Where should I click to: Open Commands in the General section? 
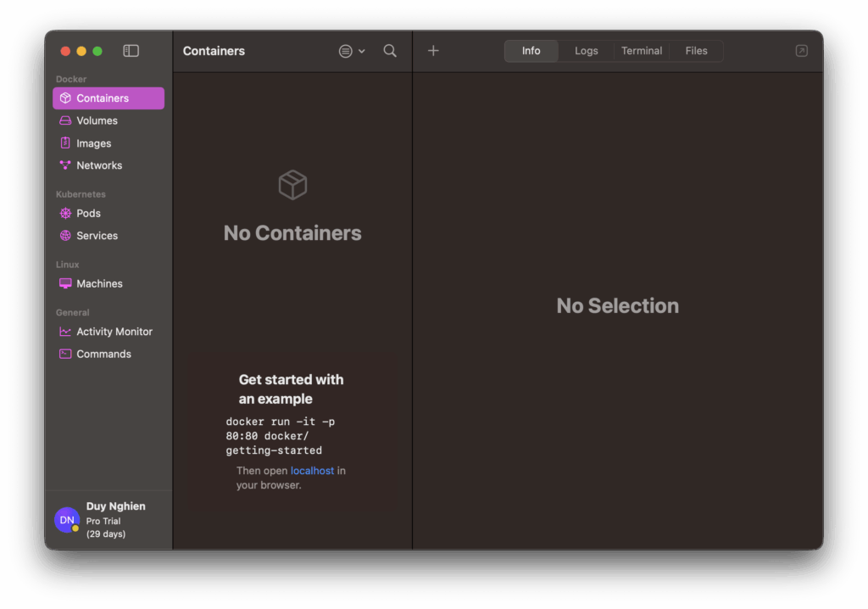tap(103, 355)
